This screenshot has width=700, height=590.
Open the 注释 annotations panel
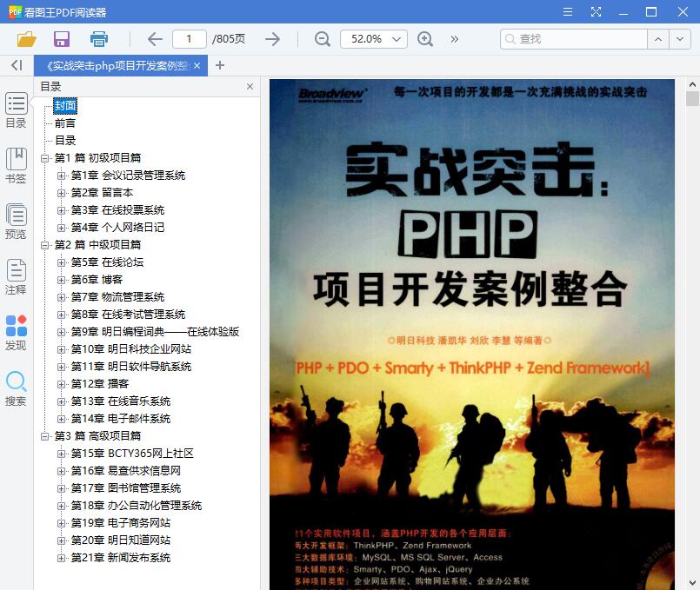pos(16,277)
